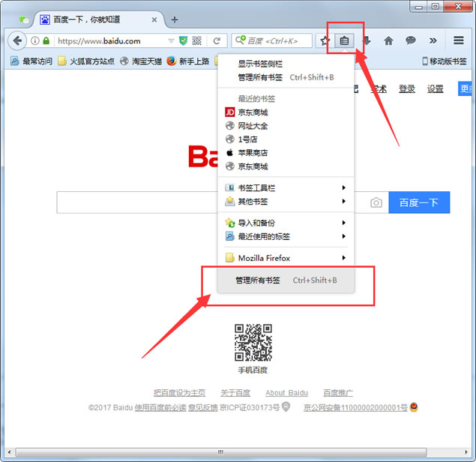This screenshot has width=476, height=462.
Task: Click the green padlock security icon
Action: pyautogui.click(x=46, y=40)
